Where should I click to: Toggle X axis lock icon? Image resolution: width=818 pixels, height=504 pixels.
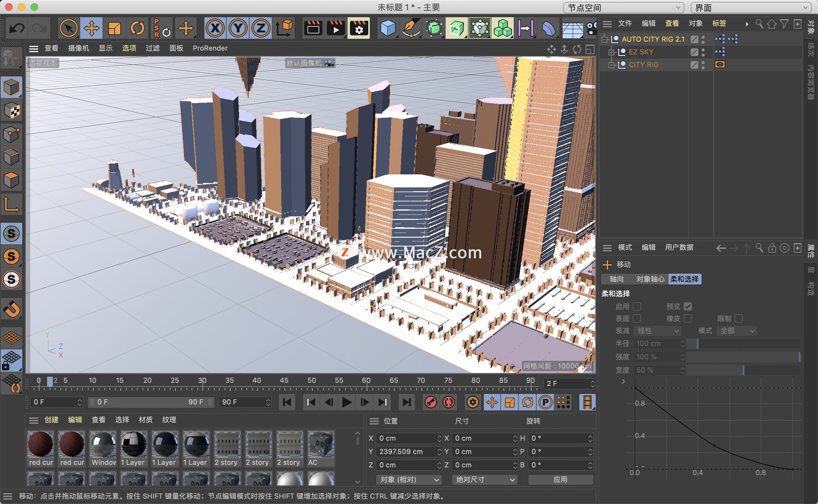pos(215,28)
